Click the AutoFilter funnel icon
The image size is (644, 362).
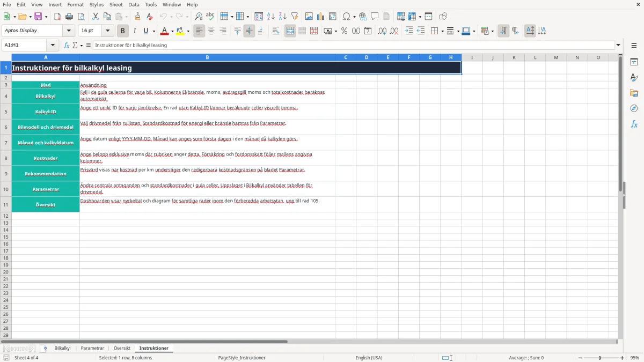click(295, 17)
